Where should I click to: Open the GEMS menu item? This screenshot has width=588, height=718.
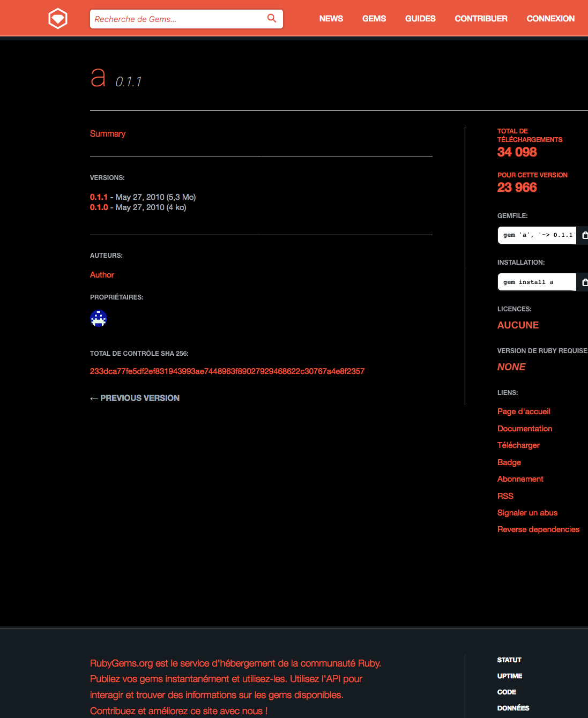click(x=374, y=19)
